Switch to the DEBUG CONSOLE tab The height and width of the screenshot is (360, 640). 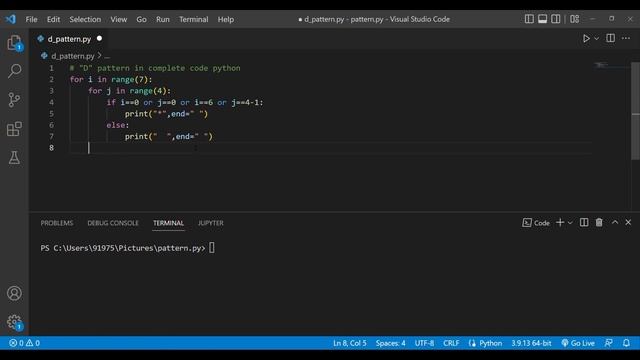(x=113, y=223)
